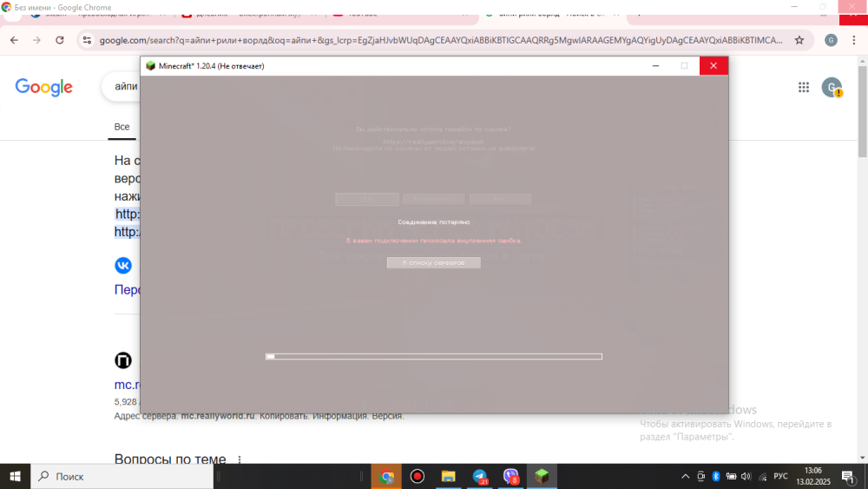The height and width of the screenshot is (489, 868).
Task: Open Chrome profile avatar in toolbar
Action: [831, 40]
